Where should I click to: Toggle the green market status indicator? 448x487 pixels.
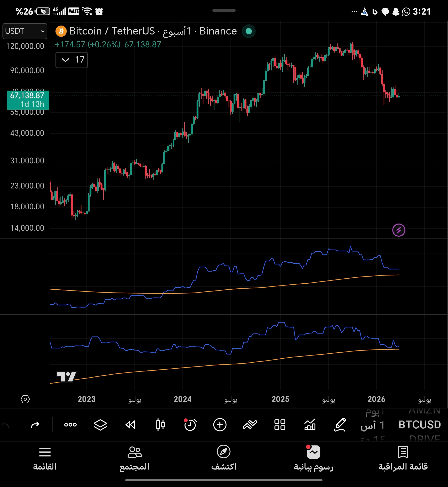click(x=249, y=31)
